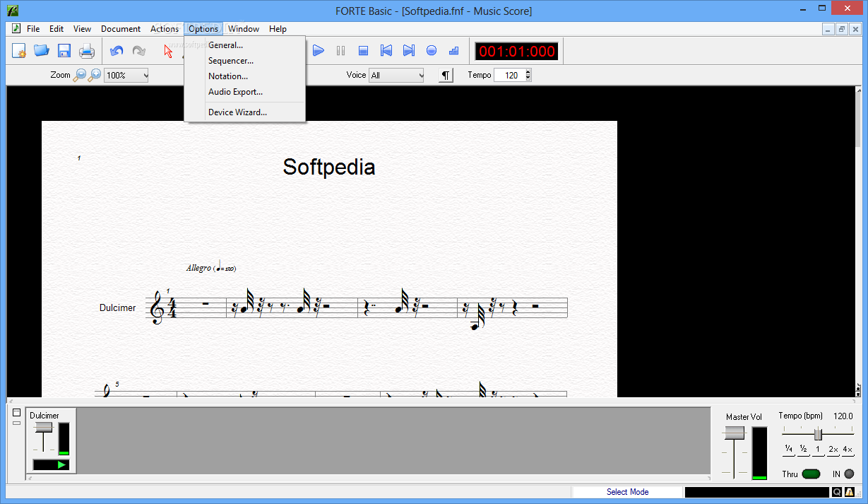Toggle the paragraph mark button

446,75
